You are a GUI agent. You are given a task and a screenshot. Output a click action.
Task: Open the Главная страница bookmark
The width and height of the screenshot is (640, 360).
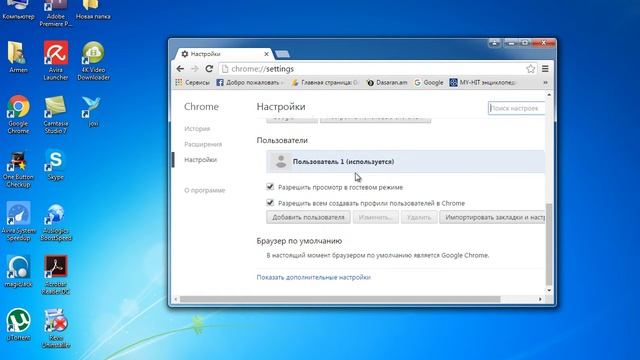coord(325,82)
